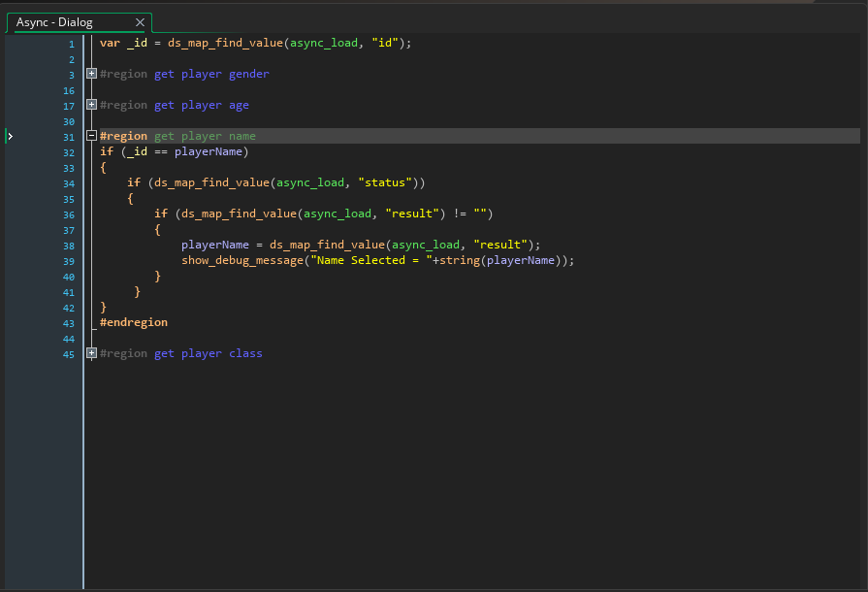Click the "id" string on line 1

point(385,43)
